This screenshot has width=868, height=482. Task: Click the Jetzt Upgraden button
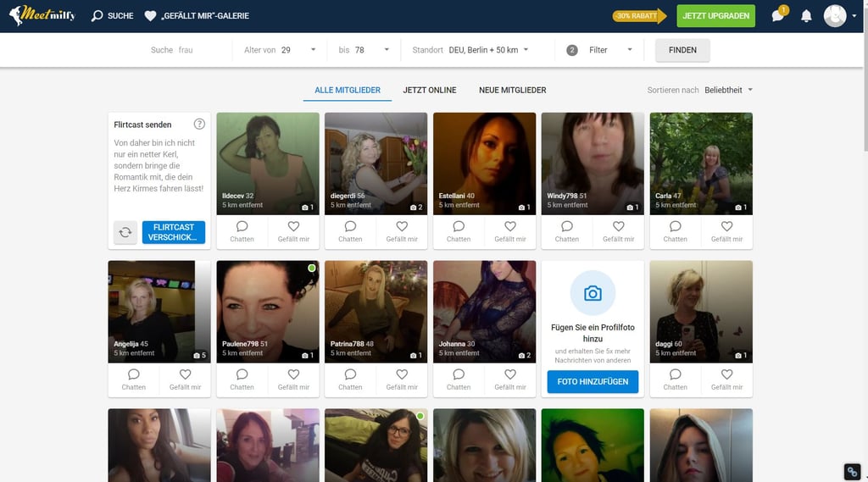tap(715, 16)
